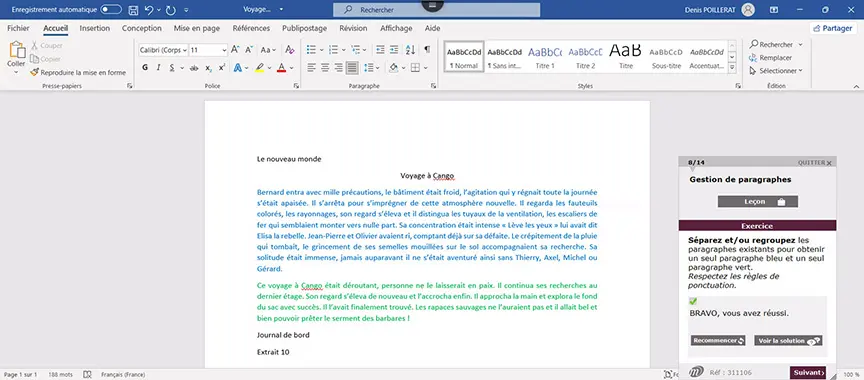Click the Save disk icon in title bar
The image size is (864, 380).
pos(133,10)
